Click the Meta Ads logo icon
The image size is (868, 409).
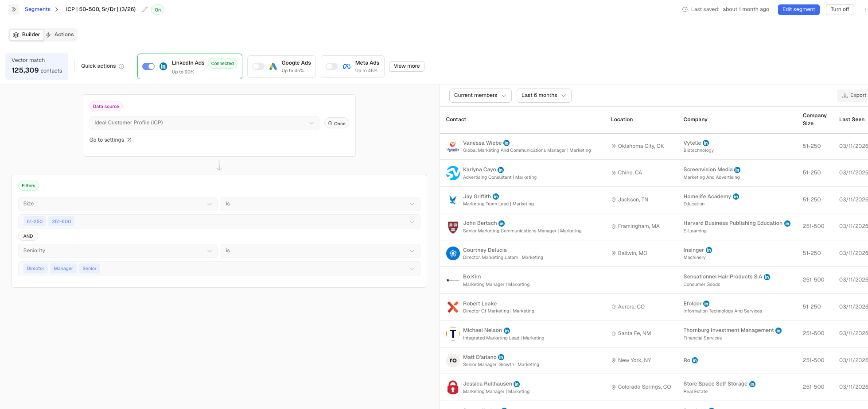[346, 66]
